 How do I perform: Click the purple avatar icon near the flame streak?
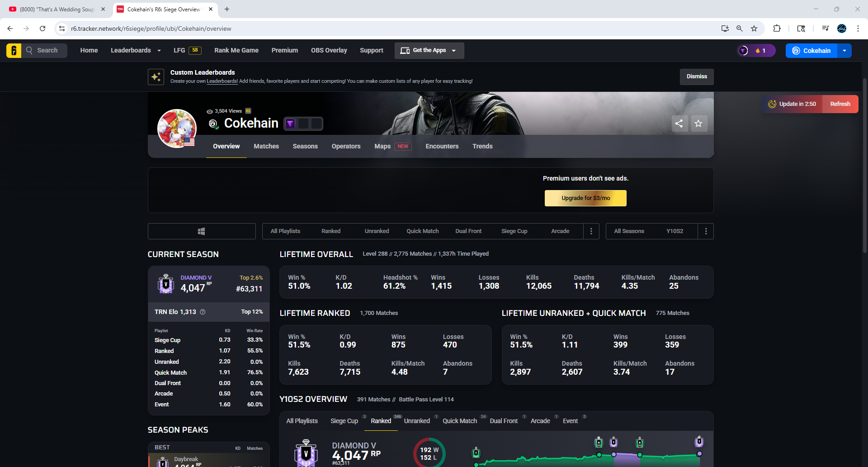(x=743, y=51)
